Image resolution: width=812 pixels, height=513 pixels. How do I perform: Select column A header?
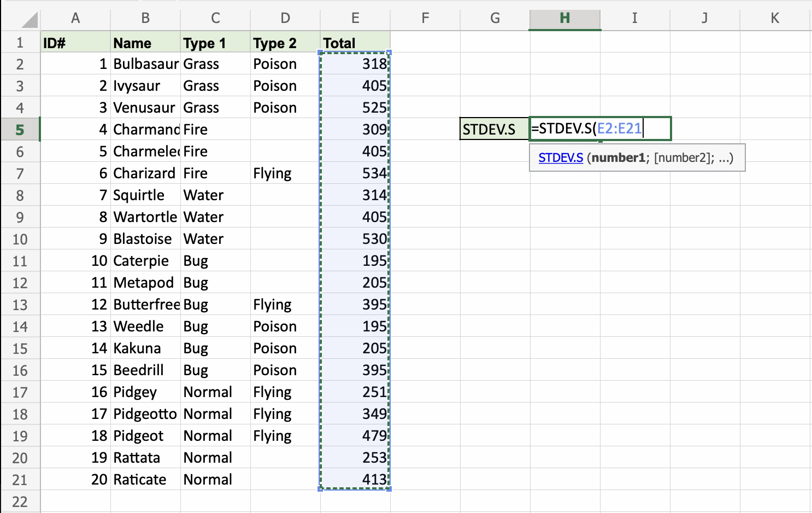click(75, 18)
